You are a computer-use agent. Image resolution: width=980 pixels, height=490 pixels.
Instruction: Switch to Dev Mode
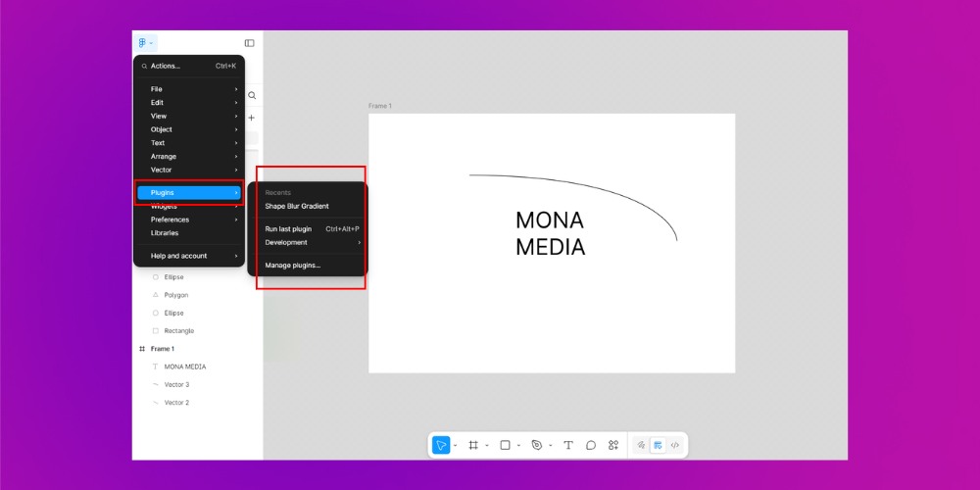coord(675,445)
